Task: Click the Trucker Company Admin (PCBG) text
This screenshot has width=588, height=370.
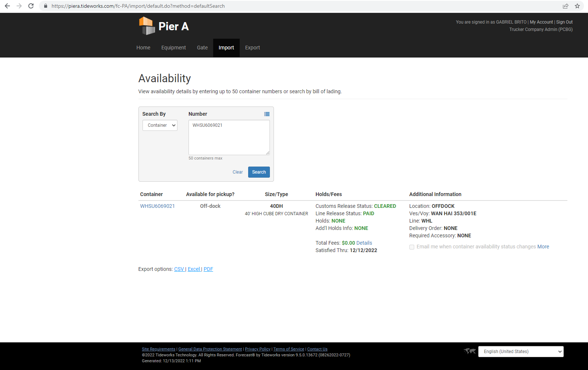Action: pyautogui.click(x=541, y=29)
